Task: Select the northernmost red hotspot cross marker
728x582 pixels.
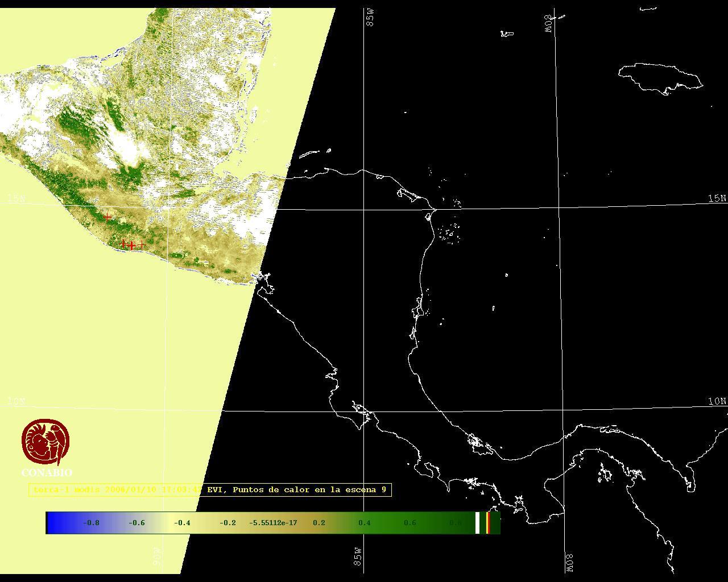Action: (107, 217)
